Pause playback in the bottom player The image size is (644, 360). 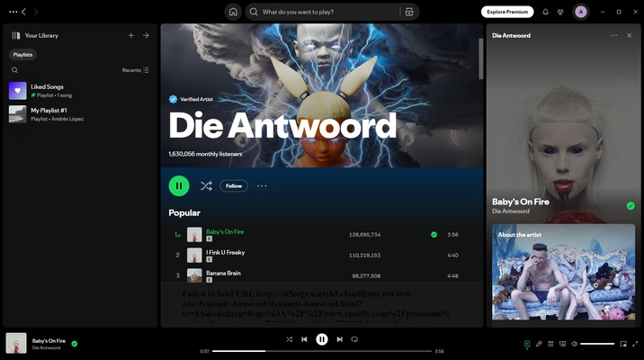322,339
